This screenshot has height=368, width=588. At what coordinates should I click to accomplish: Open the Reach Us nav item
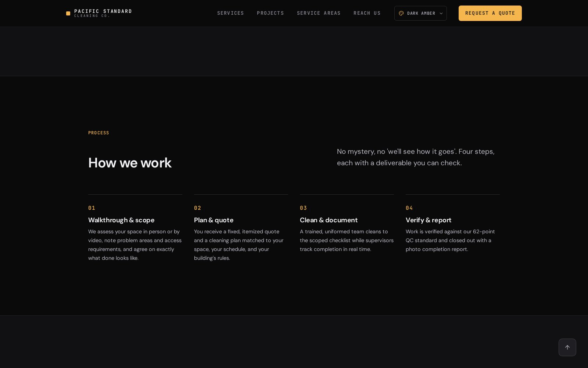pyautogui.click(x=367, y=13)
